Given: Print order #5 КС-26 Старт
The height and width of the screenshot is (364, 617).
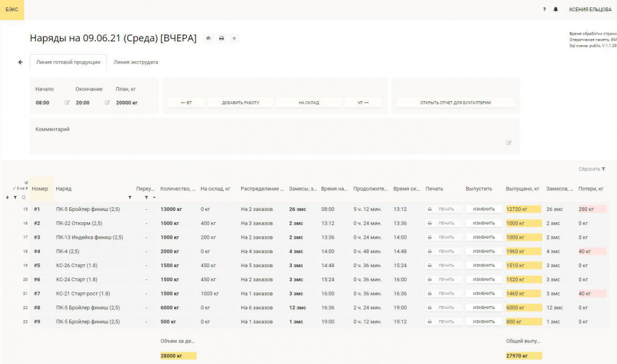Looking at the screenshot, I should click(443, 266).
